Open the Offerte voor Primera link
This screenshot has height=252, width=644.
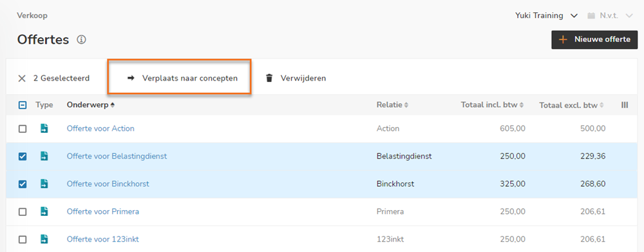(x=103, y=211)
